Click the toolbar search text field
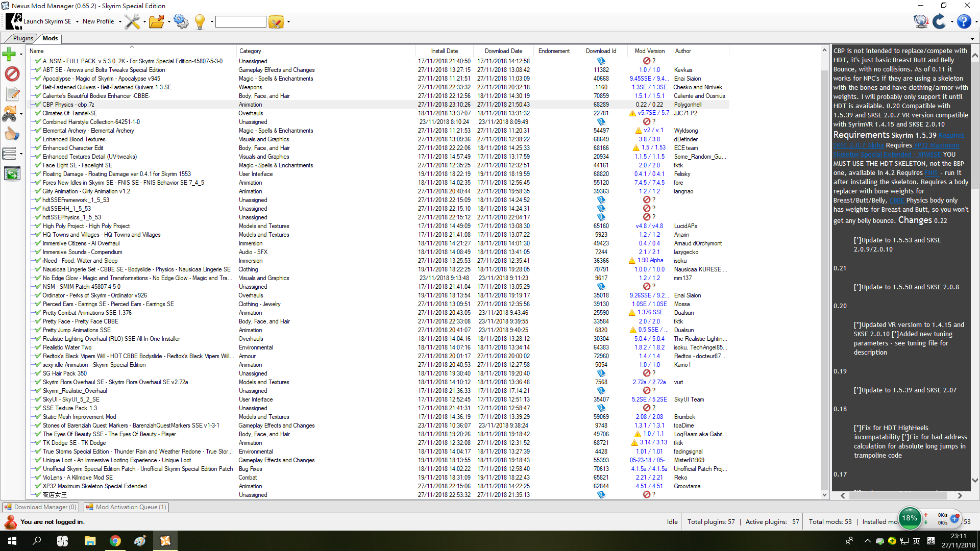 [240, 22]
